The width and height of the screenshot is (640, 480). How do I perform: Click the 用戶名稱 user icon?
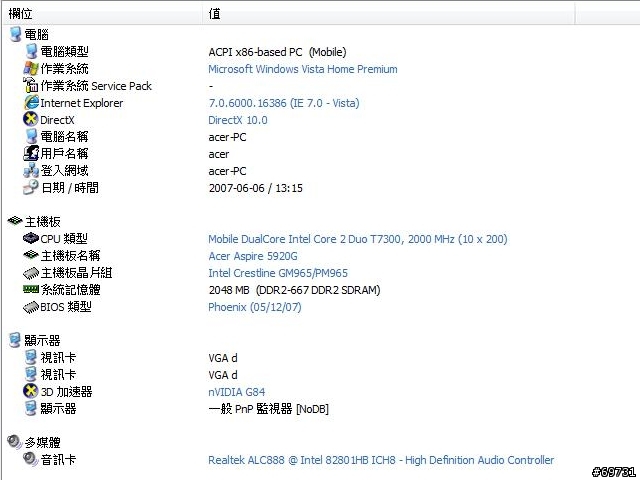coord(31,153)
